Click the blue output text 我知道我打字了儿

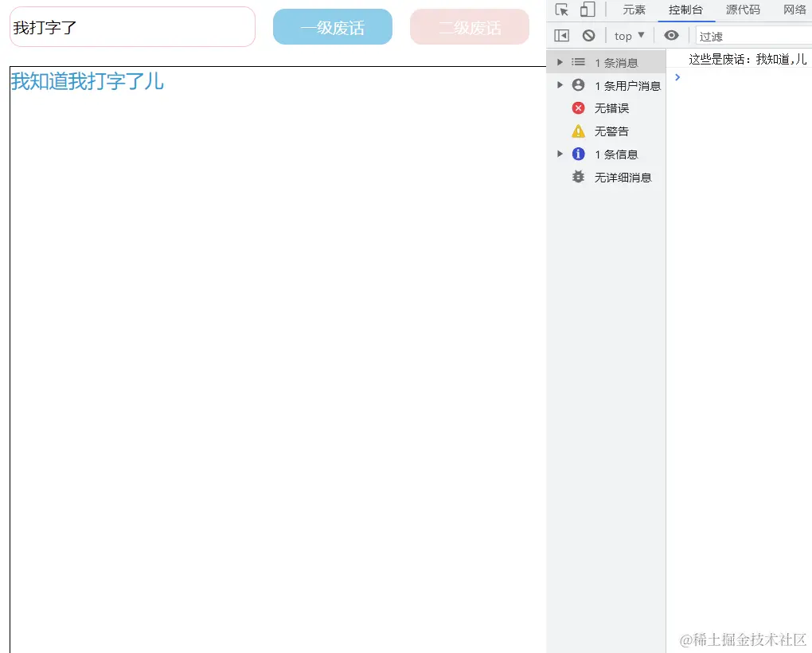click(x=88, y=81)
